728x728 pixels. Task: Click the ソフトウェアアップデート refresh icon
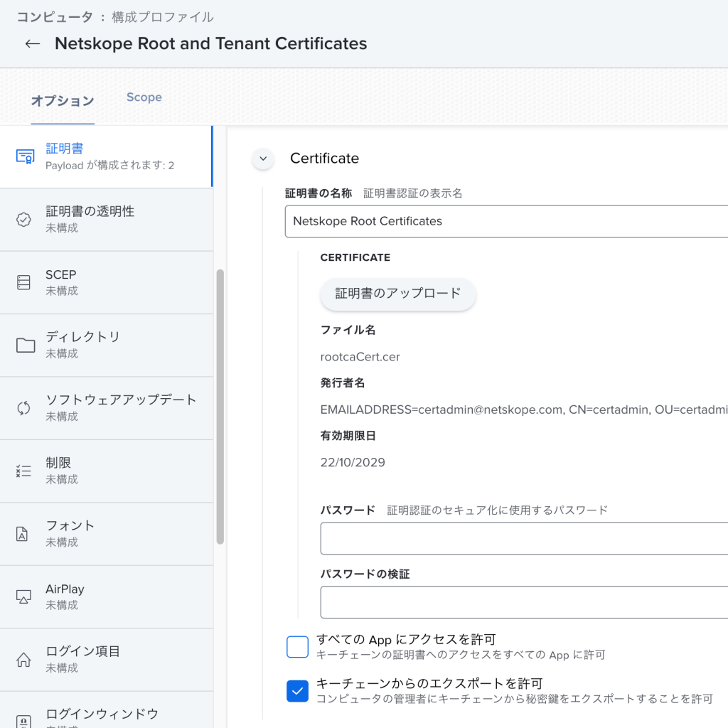pos(23,408)
